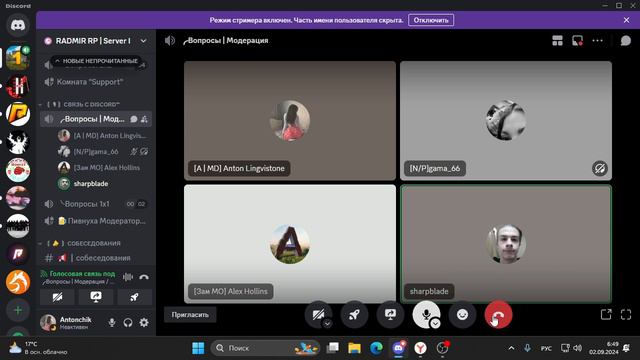The height and width of the screenshot is (360, 640).
Task: Show voice channel chat bubble
Action: pyautogui.click(x=625, y=40)
